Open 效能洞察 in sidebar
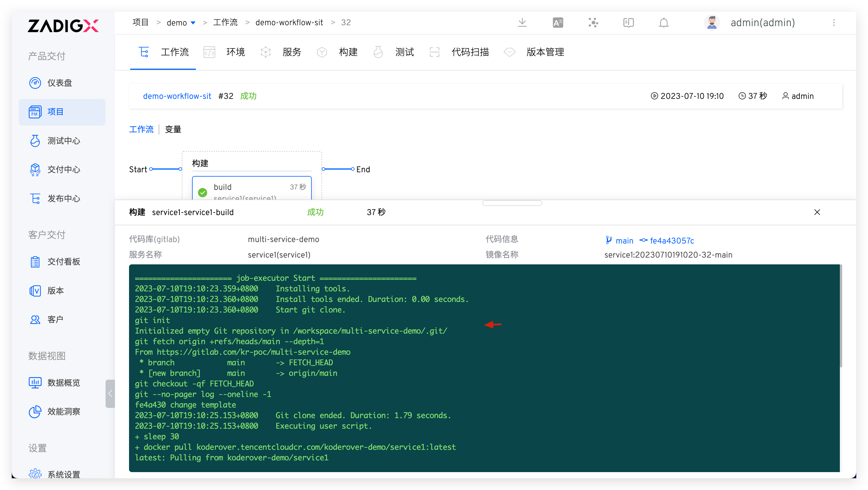Screen dimensions: 868x490 pyautogui.click(x=63, y=411)
